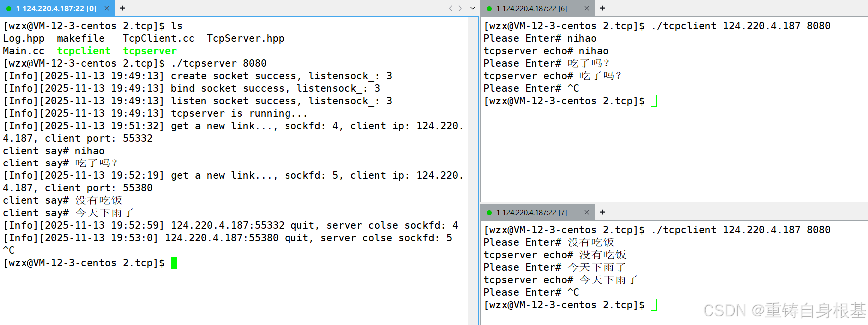This screenshot has height=325, width=868.
Task: Click green connection status dot on tab [7]
Action: (x=489, y=213)
